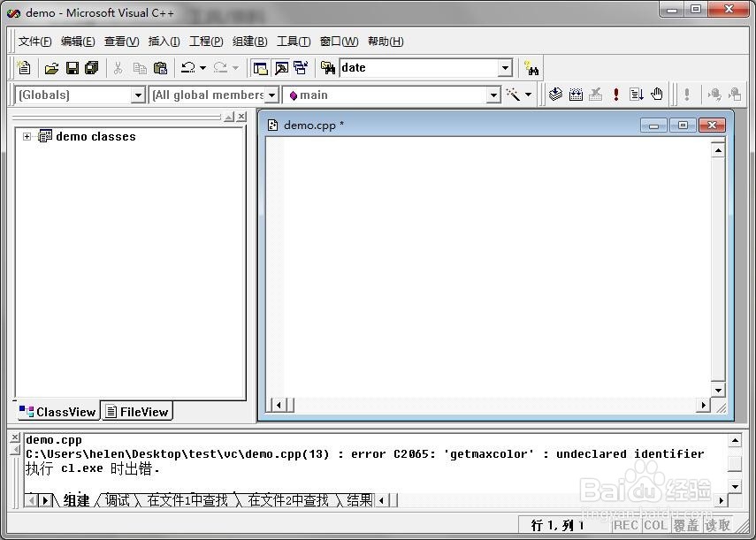
Task: Click the Compile icon on build toolbar
Action: click(x=555, y=95)
